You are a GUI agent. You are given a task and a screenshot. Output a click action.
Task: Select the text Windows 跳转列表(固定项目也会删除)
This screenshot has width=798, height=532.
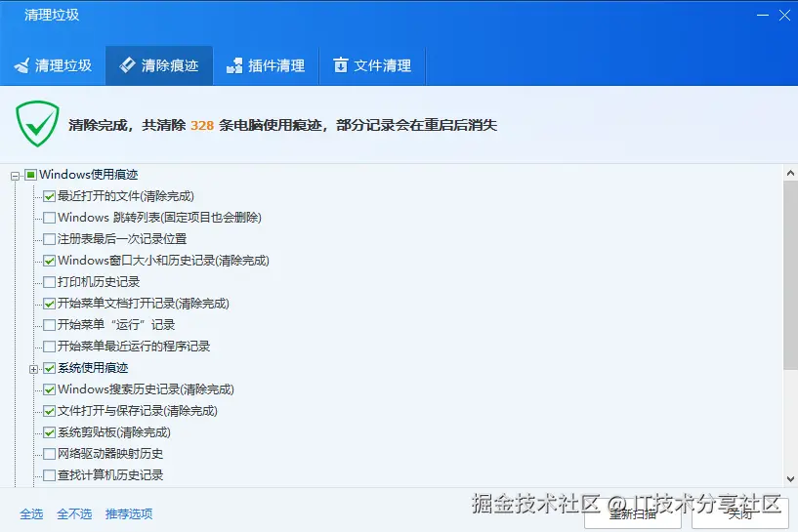[x=159, y=218]
